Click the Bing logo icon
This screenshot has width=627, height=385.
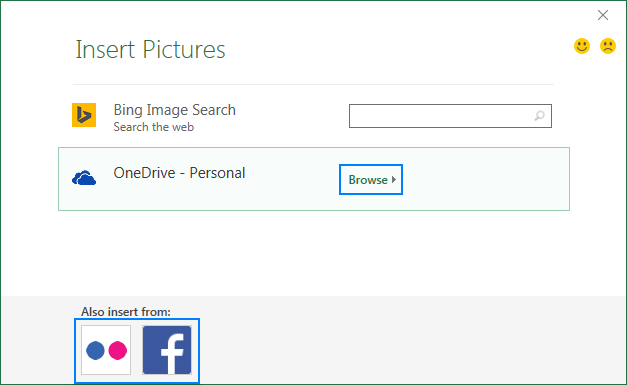click(84, 115)
